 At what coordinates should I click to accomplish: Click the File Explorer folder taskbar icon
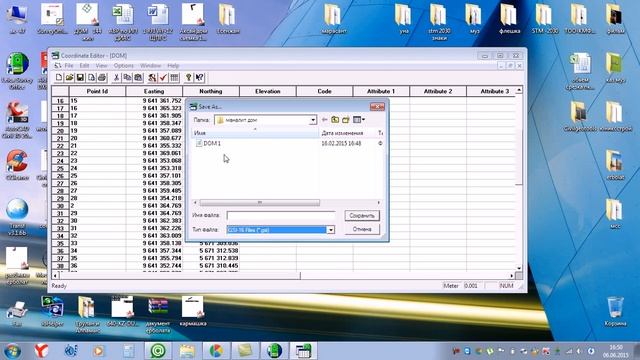point(187,351)
